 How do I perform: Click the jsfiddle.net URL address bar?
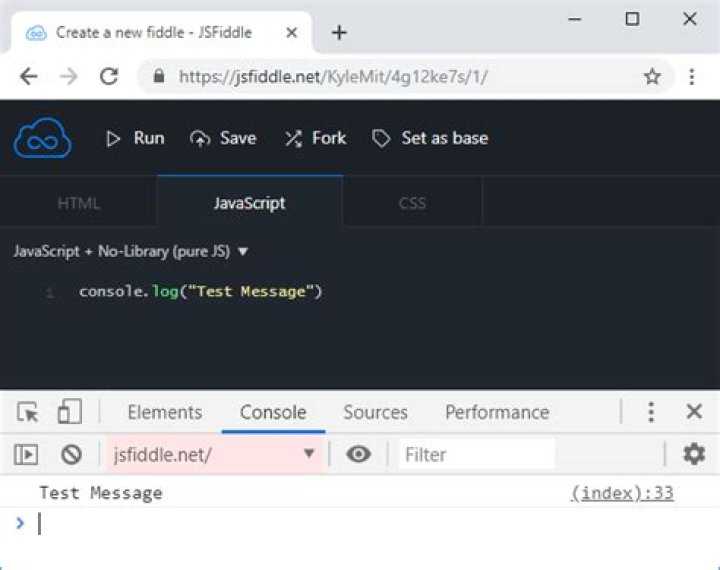coord(333,76)
